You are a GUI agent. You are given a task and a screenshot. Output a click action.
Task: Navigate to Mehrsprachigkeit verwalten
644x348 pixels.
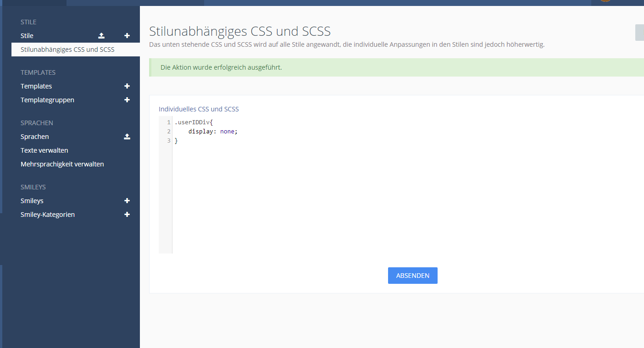point(62,164)
